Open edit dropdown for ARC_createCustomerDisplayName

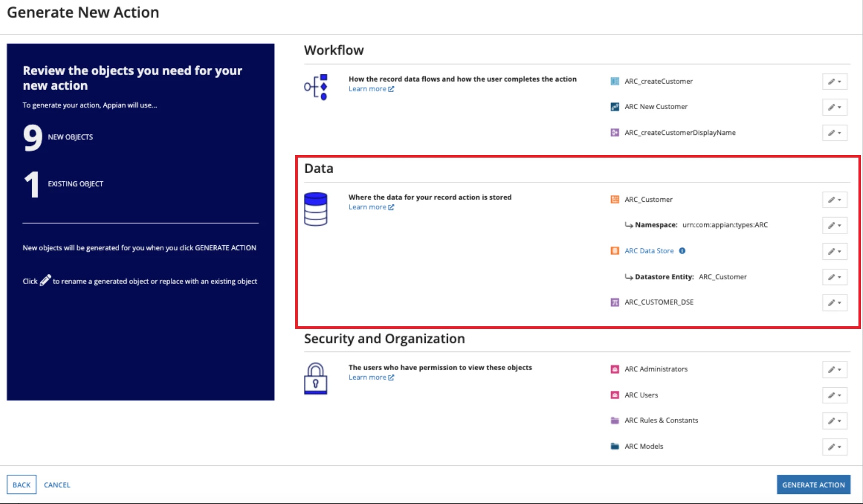pyautogui.click(x=835, y=133)
